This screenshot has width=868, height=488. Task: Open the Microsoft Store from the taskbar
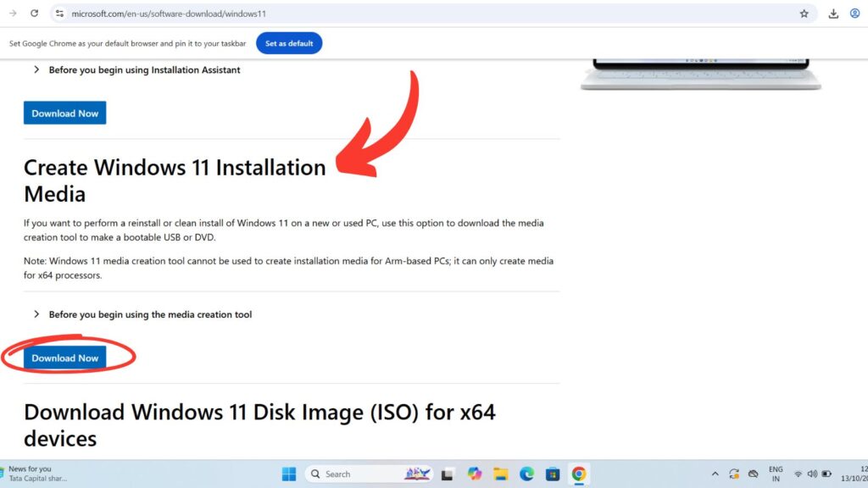pyautogui.click(x=553, y=474)
